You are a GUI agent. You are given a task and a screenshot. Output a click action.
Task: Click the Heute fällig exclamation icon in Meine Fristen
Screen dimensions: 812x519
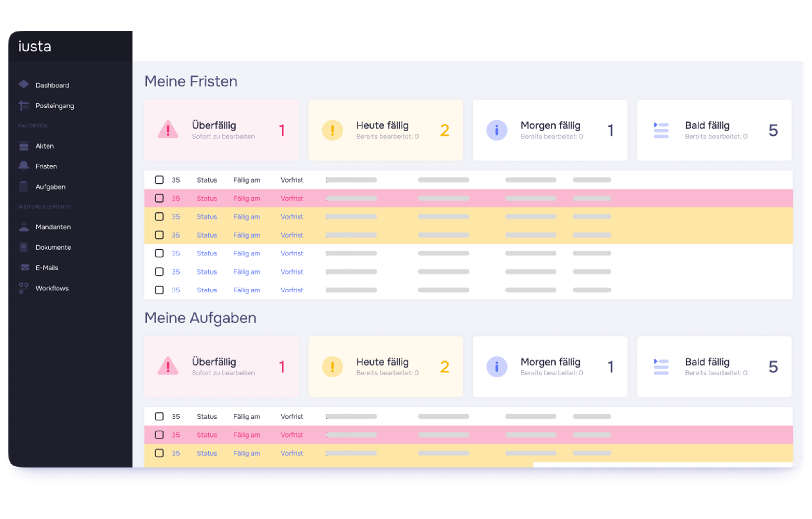click(332, 130)
